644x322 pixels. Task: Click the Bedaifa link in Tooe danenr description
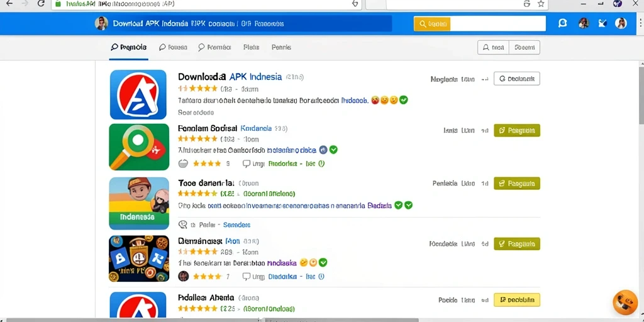click(379, 206)
